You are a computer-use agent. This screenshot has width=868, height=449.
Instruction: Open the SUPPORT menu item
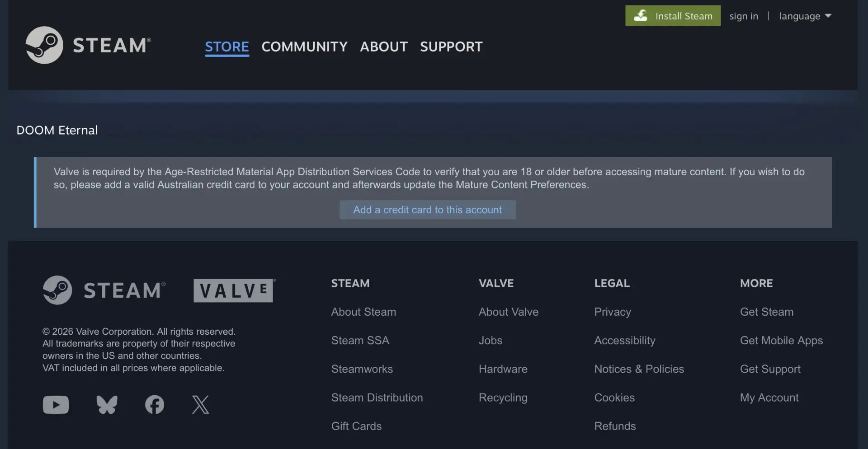pyautogui.click(x=451, y=47)
